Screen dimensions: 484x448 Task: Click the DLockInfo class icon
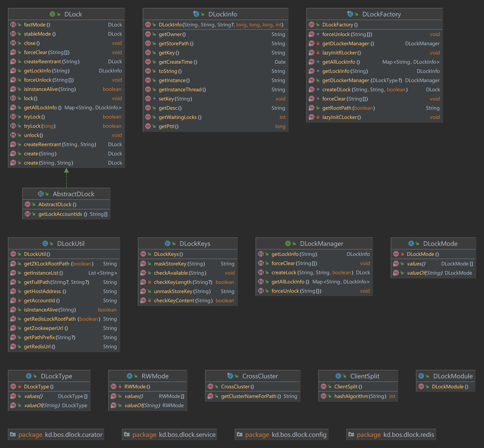pos(196,14)
